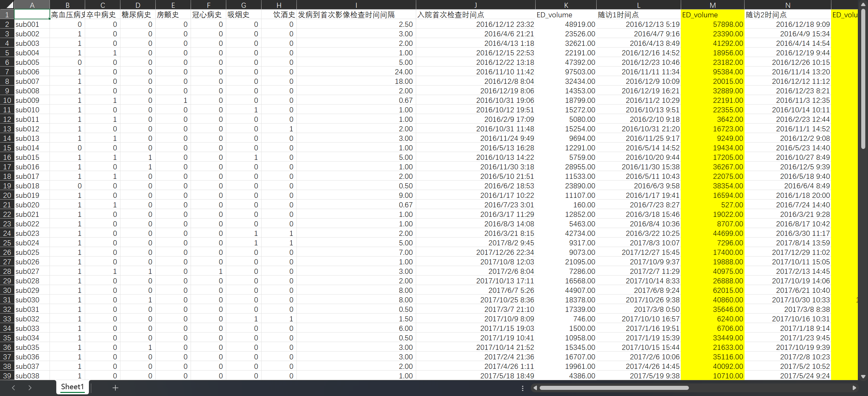Viewport: 868px width, 396px height.
Task: Select column A header
Action: pos(32,5)
